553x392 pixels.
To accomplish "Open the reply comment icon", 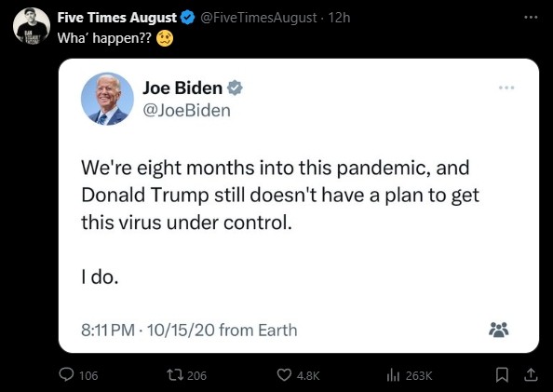I will 66,374.
